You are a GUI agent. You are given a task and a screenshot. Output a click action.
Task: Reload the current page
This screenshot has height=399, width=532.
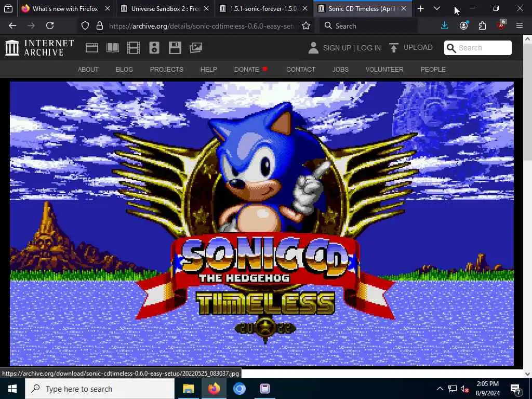point(50,25)
